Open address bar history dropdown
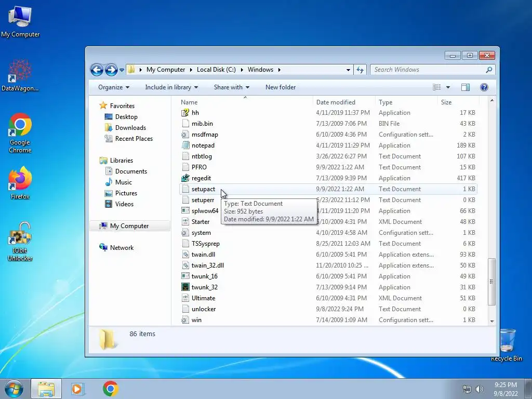Viewport: 532px width, 399px height. point(348,70)
